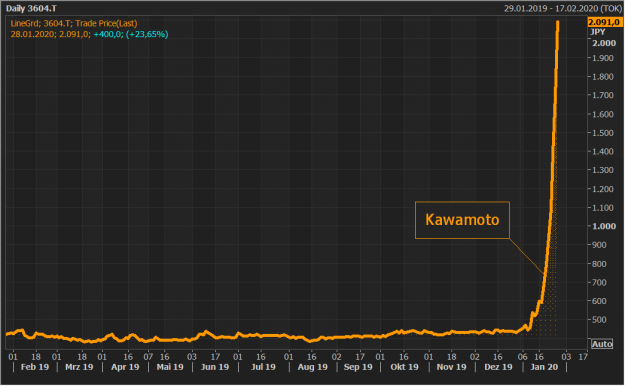
Task: Click the 28.01.2020; 2.091,0 legend values
Action: click(x=50, y=34)
